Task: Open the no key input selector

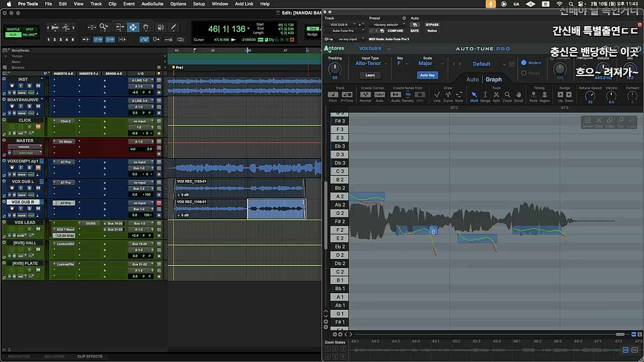Action: (350, 39)
